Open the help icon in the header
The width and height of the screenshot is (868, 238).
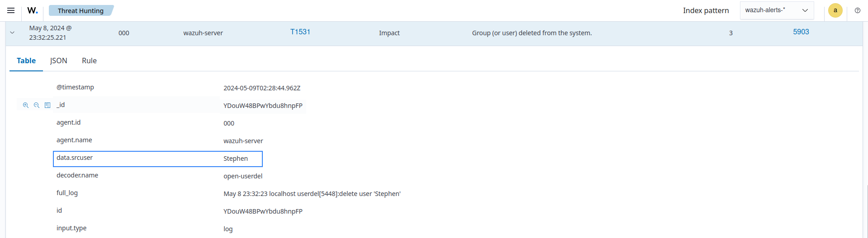coord(857,10)
